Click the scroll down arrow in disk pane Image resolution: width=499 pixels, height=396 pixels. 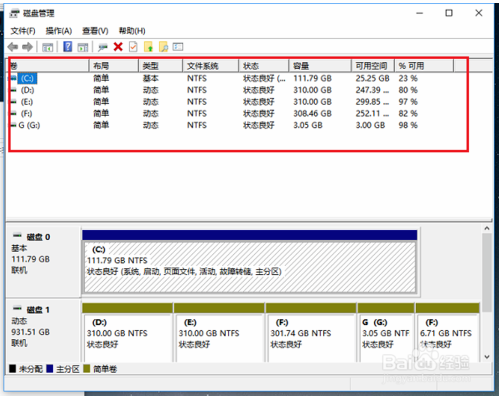487,357
